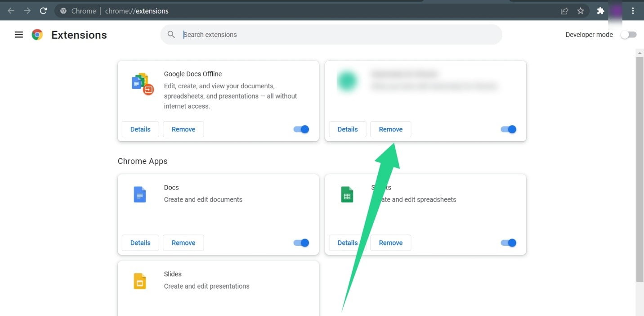Open Details for Google Docs Offline
This screenshot has height=316, width=644.
click(x=140, y=129)
